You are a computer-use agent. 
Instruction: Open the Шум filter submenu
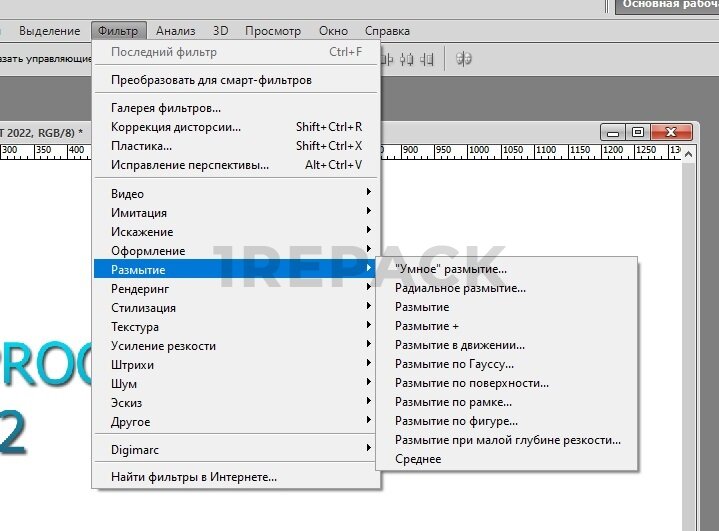click(124, 384)
